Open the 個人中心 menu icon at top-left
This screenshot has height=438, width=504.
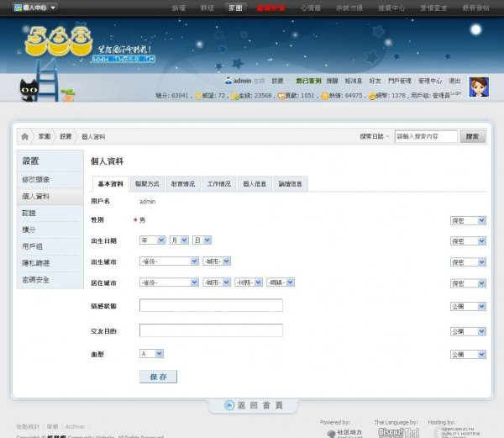pos(18,8)
